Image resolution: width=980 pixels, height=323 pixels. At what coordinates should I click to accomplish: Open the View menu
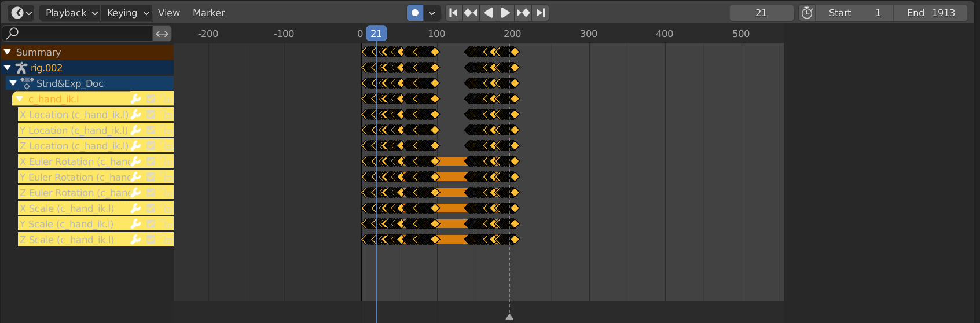pyautogui.click(x=169, y=13)
